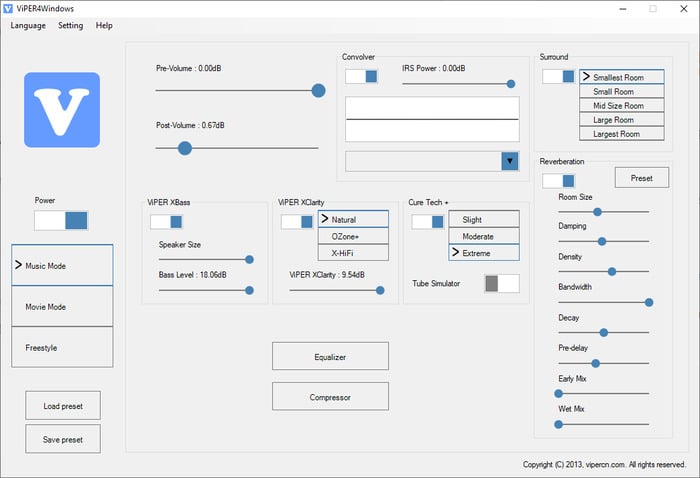
Task: Select Extreme Cure Tech level
Action: pyautogui.click(x=484, y=253)
